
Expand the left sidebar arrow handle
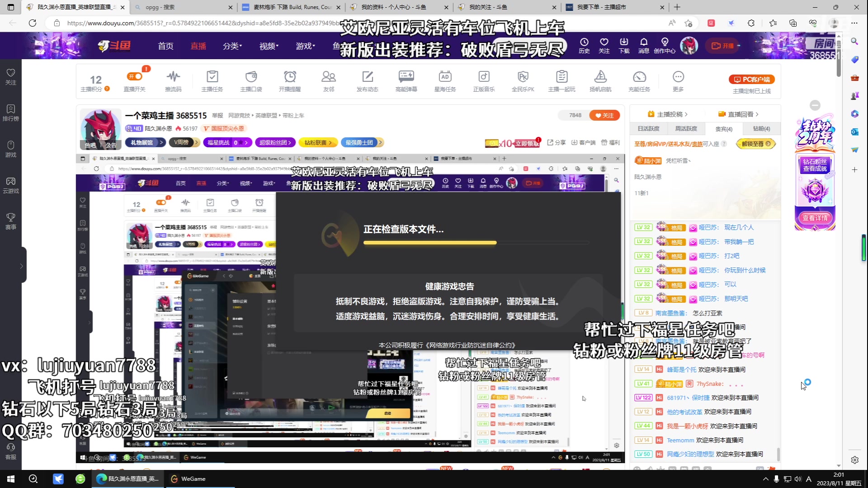pos(21,266)
